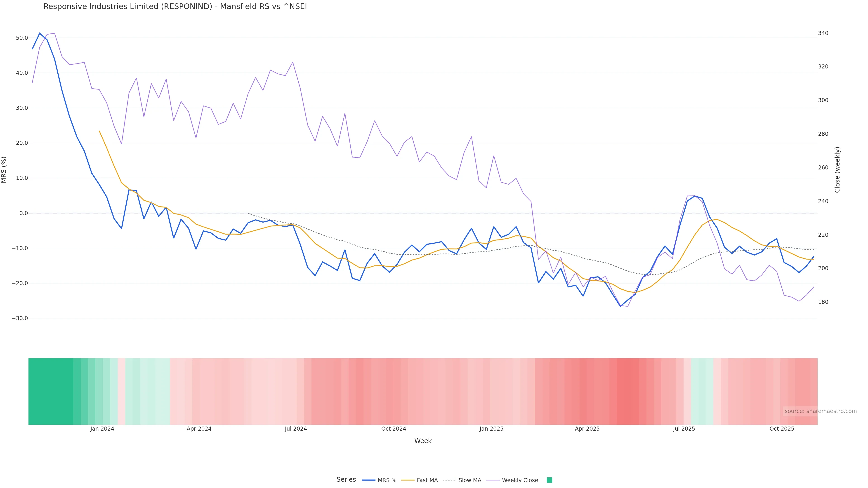Click the orange Fast MA legend line icon
Image resolution: width=868 pixels, height=488 pixels.
pyautogui.click(x=408, y=480)
